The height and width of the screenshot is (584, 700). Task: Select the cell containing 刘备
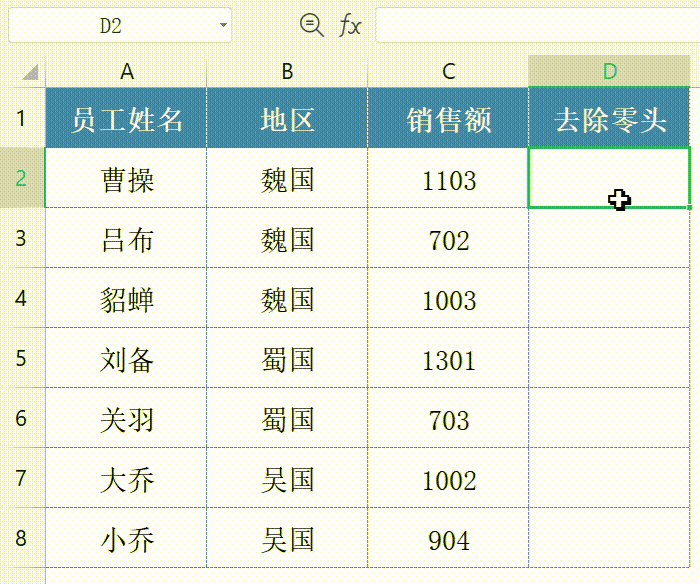pyautogui.click(x=126, y=358)
